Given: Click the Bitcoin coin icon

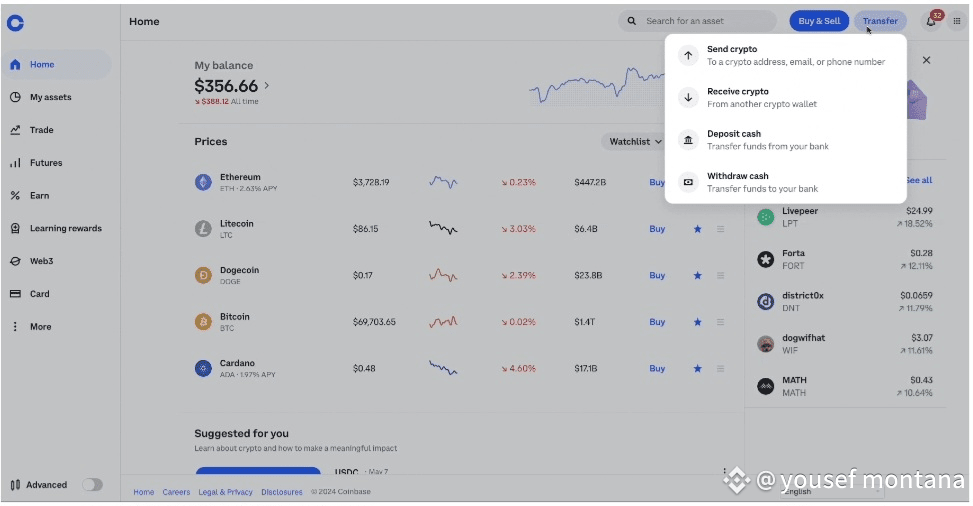Looking at the screenshot, I should (204, 322).
